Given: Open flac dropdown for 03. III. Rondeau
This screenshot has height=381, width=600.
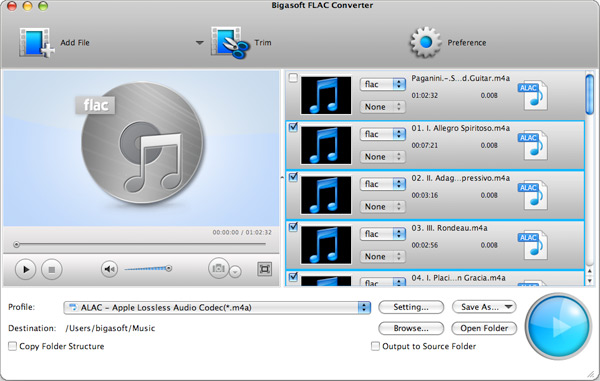Looking at the screenshot, I should coord(382,234).
